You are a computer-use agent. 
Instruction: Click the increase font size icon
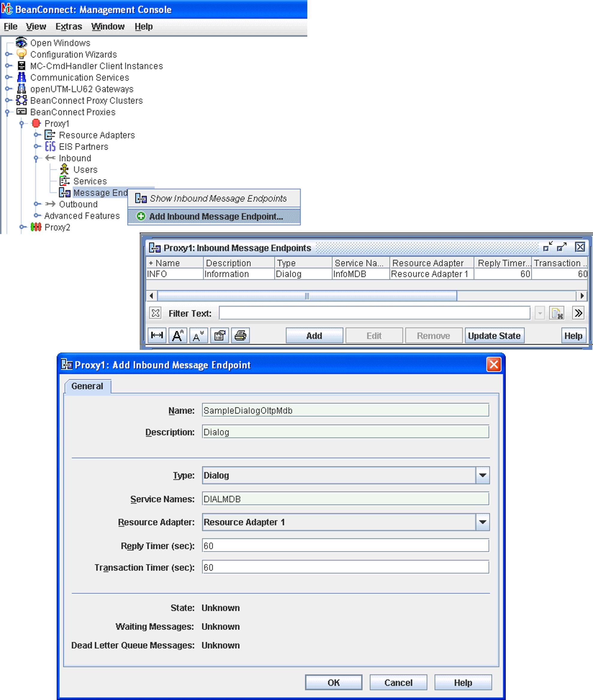click(177, 335)
